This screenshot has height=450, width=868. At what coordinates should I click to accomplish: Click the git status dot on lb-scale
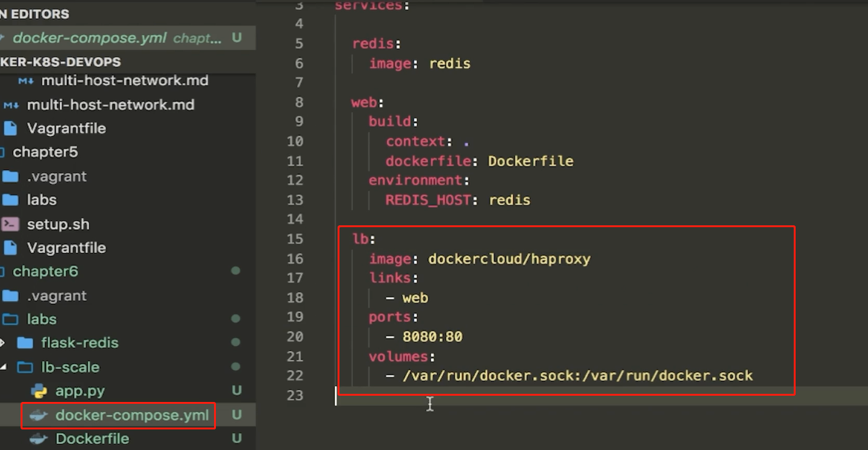236,367
